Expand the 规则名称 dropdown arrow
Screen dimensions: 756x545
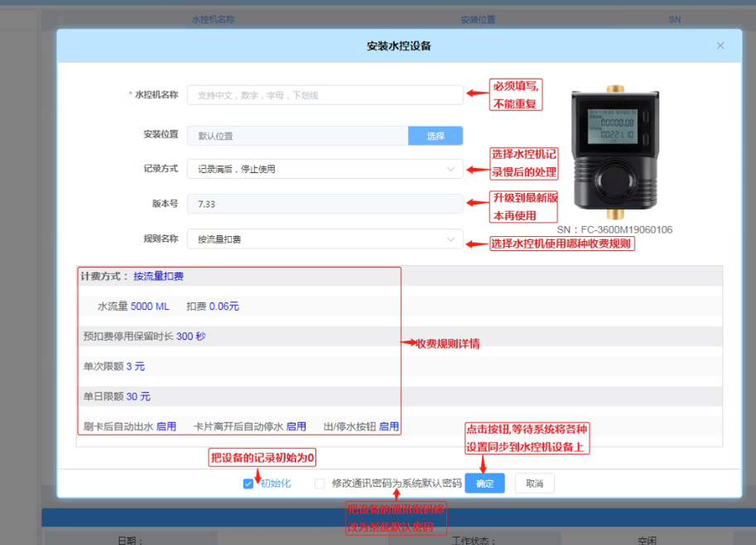pyautogui.click(x=450, y=239)
